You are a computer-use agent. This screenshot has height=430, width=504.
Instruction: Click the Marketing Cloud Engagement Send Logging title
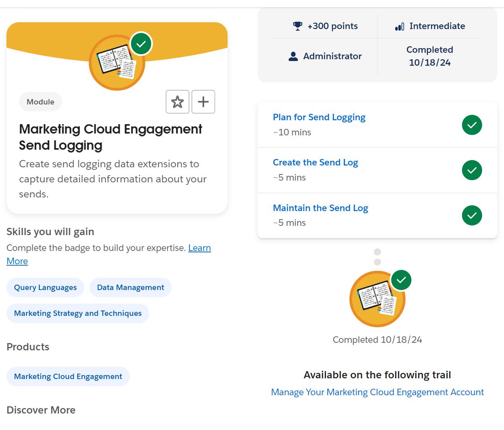[111, 137]
